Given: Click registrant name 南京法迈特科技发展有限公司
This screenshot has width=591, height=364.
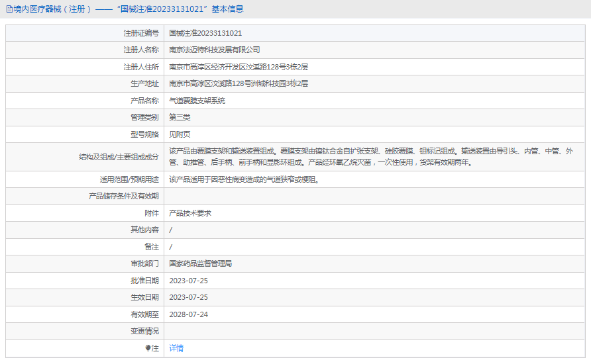Looking at the screenshot, I should coord(215,50).
